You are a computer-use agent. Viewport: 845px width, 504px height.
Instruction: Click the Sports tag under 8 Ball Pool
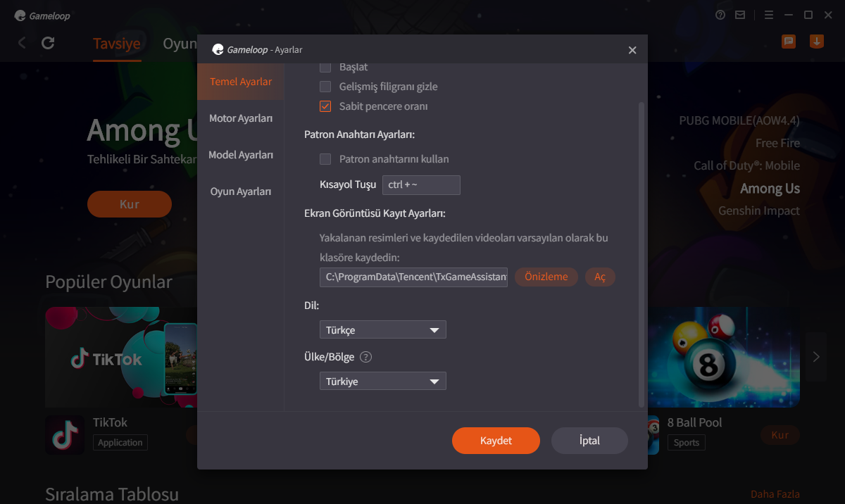(686, 443)
